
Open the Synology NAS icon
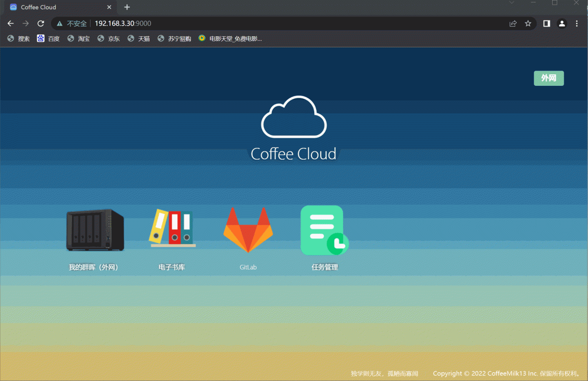[x=95, y=230]
